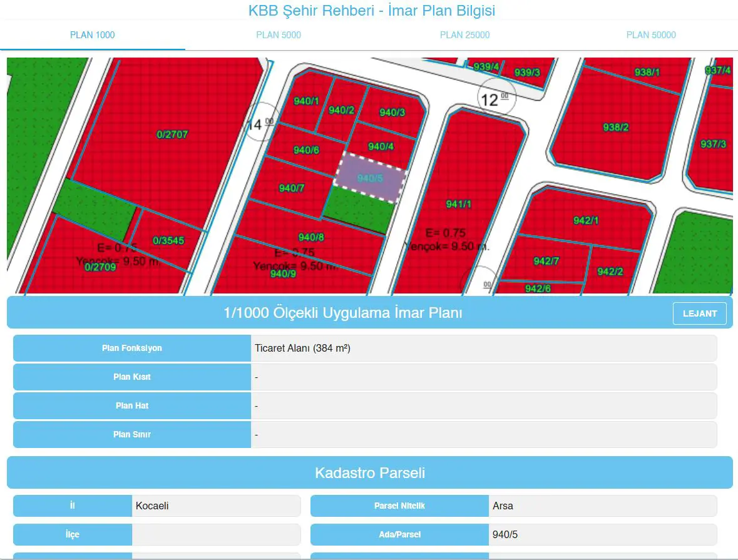Open the PLAN 5000 tab

coord(279,35)
